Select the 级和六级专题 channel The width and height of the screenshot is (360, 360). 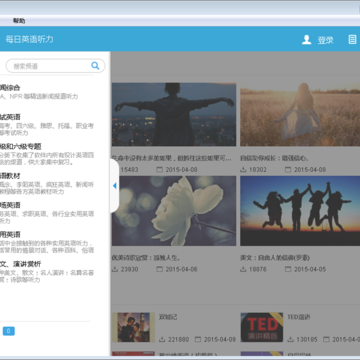(21, 146)
